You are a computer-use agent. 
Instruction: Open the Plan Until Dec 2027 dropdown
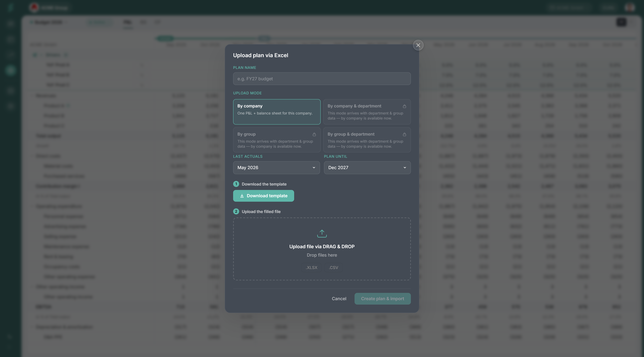(367, 168)
